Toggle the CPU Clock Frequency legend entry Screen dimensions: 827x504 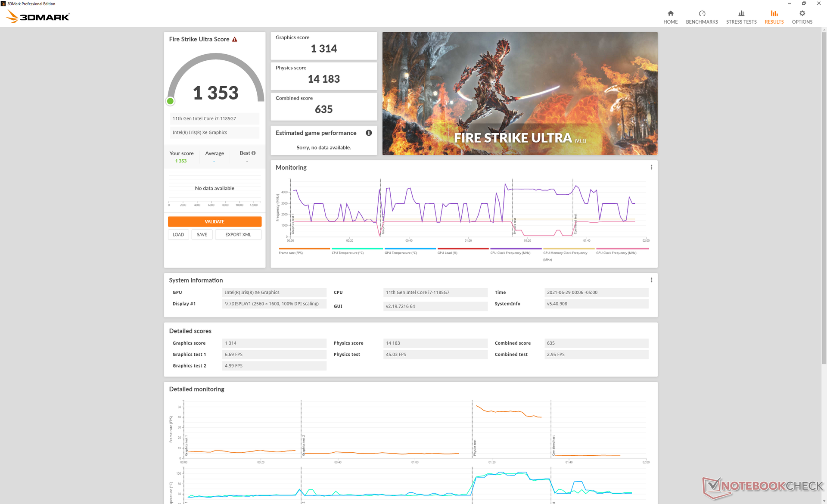click(516, 251)
